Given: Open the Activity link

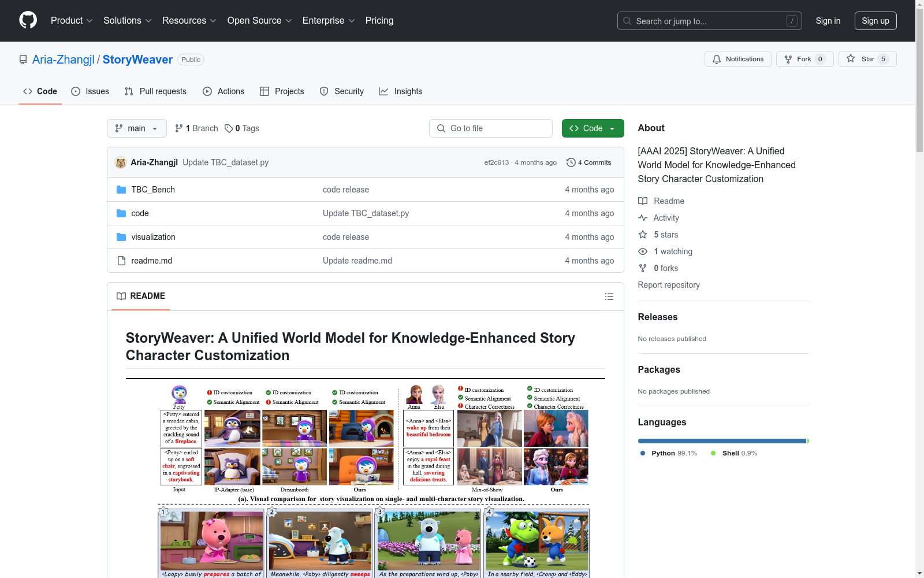Looking at the screenshot, I should tap(658, 218).
